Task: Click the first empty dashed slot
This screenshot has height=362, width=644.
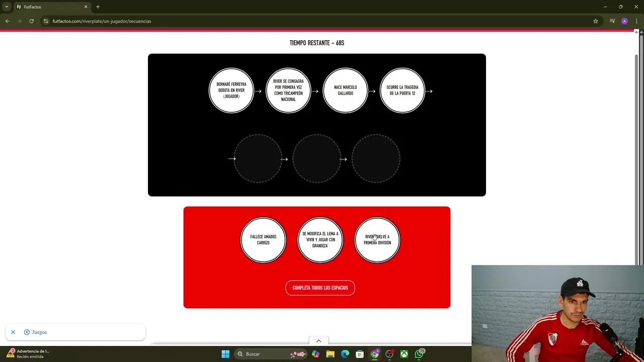Action: tap(258, 158)
